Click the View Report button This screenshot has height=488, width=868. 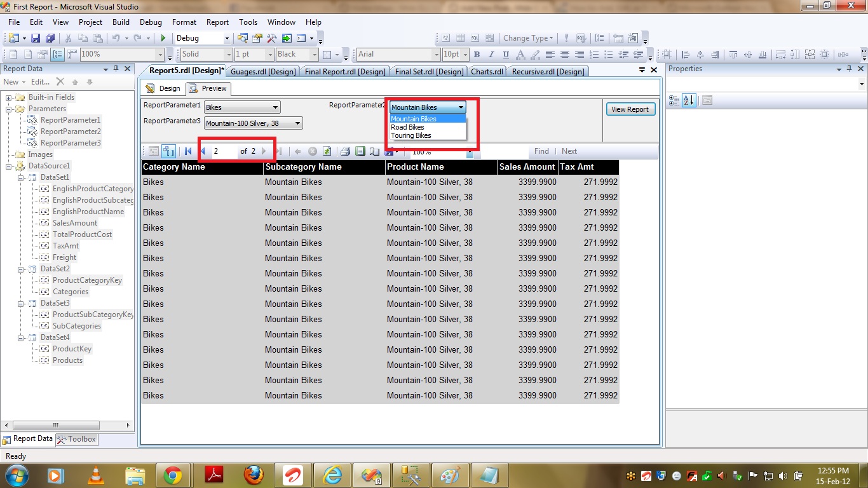pyautogui.click(x=629, y=109)
